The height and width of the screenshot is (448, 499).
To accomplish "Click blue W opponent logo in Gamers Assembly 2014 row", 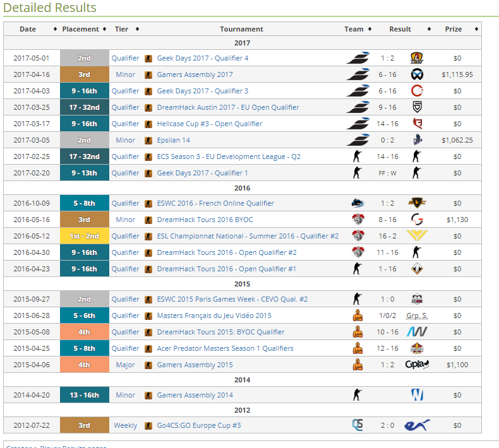I will click(417, 395).
